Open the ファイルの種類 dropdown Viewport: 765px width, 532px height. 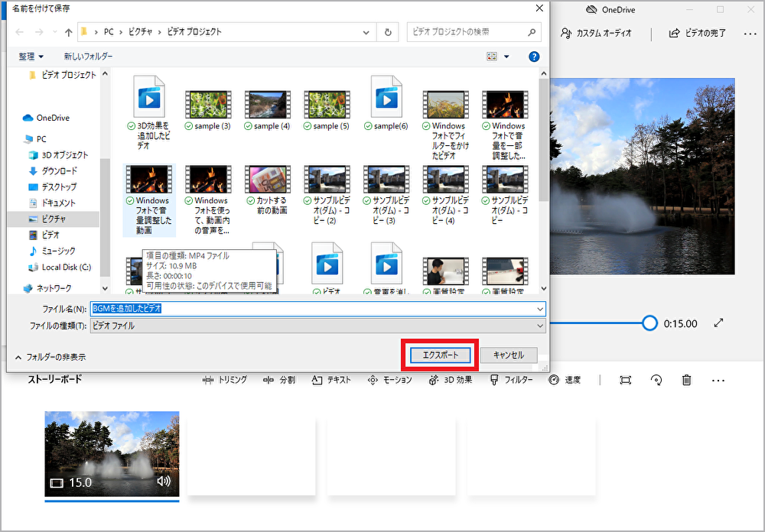pyautogui.click(x=539, y=326)
